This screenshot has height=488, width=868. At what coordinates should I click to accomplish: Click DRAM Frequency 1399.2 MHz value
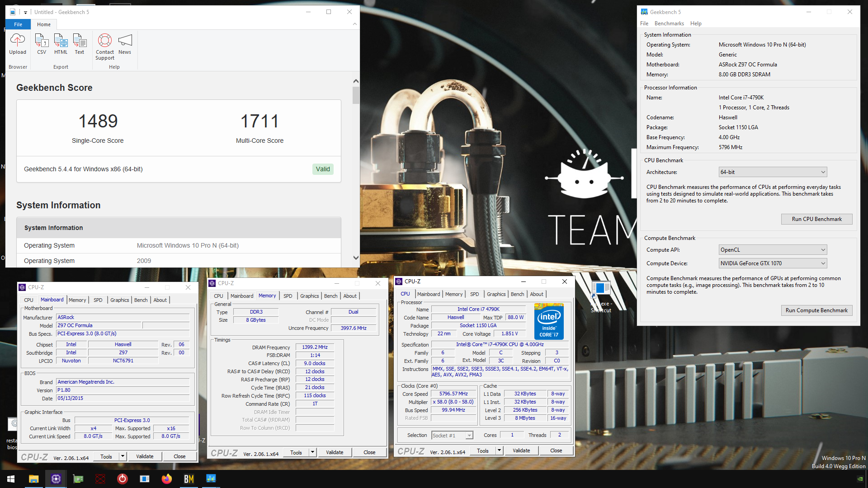point(315,347)
